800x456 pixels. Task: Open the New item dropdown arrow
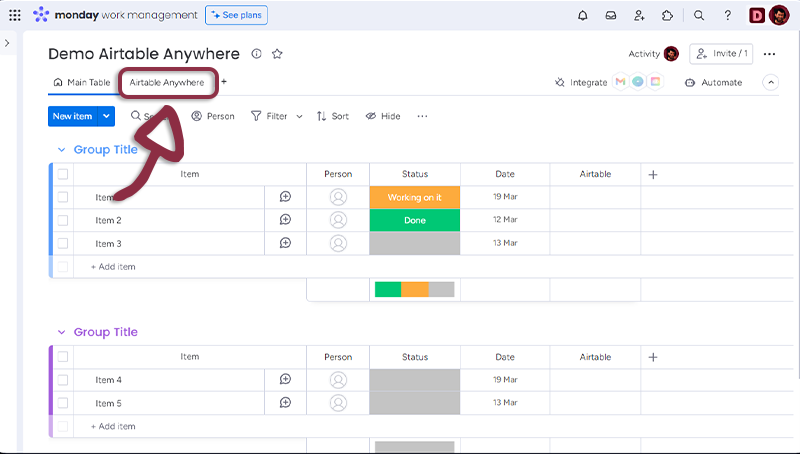point(107,116)
